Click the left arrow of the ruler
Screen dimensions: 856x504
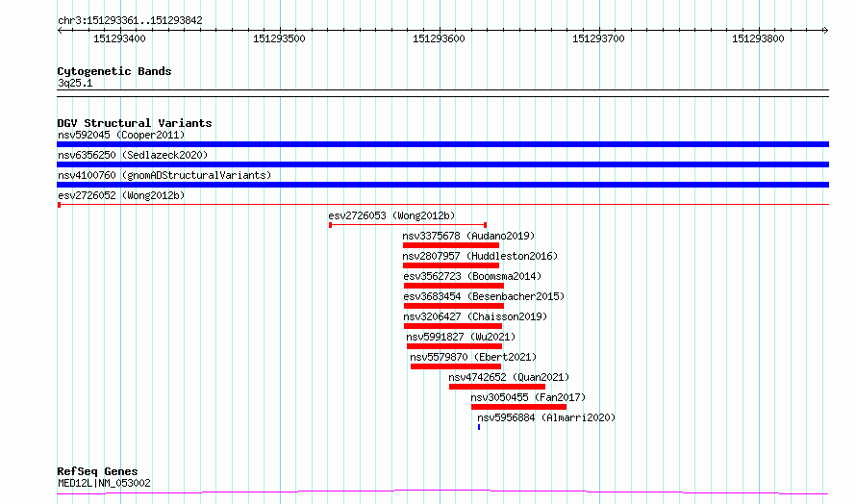coord(60,31)
